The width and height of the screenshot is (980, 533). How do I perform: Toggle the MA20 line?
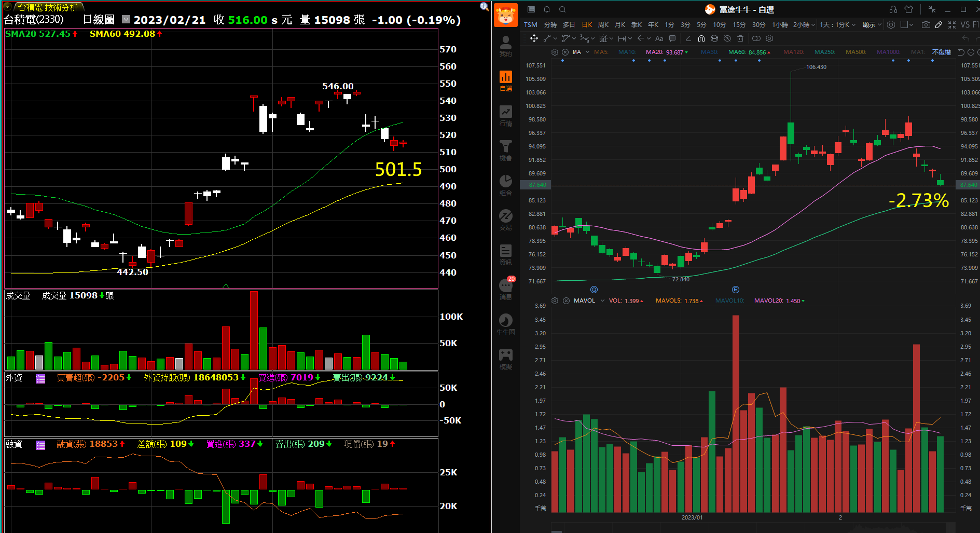[667, 52]
